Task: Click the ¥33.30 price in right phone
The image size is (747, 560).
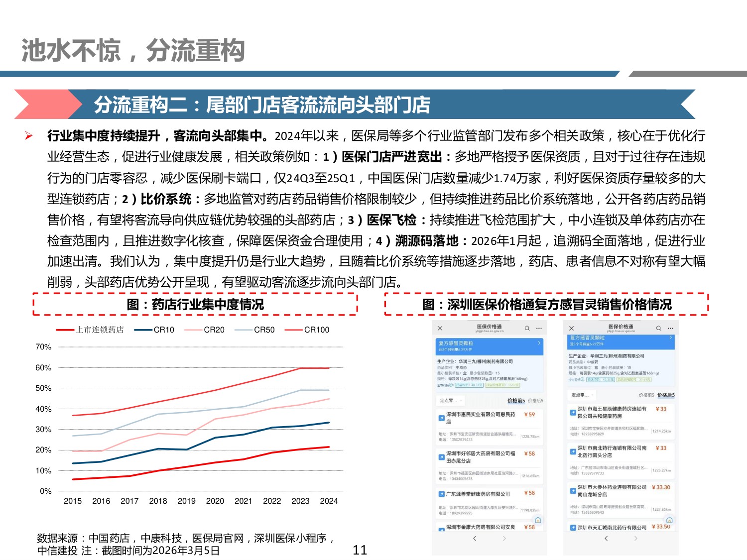Action: pos(661,487)
